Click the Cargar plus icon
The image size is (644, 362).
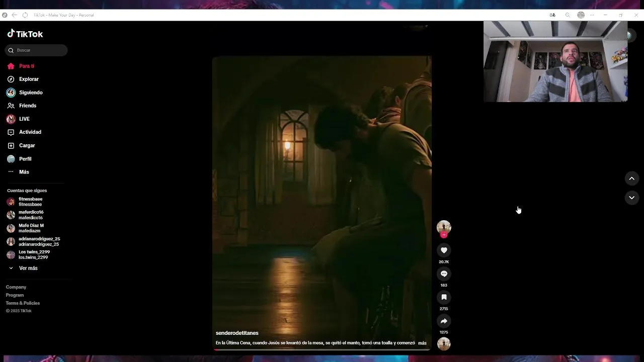click(x=11, y=145)
